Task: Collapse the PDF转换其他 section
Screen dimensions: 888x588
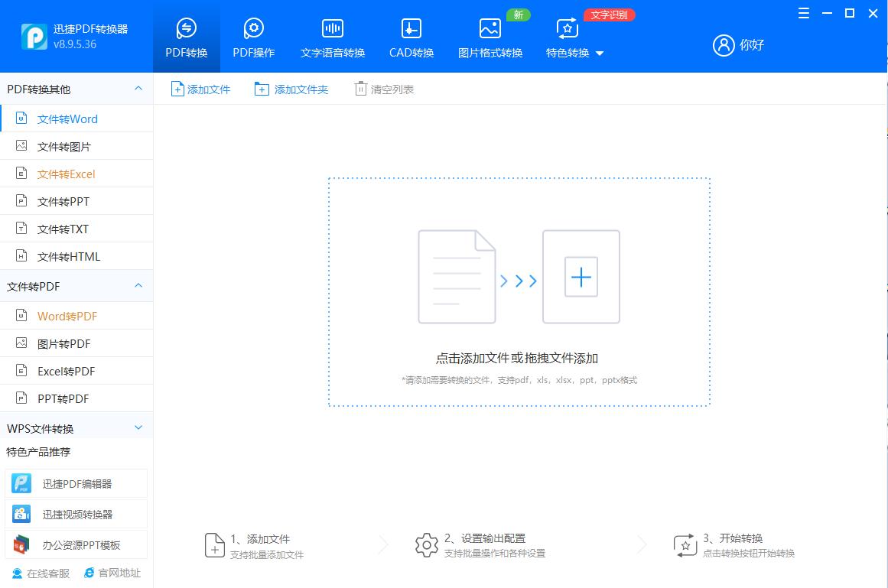Action: (138, 88)
